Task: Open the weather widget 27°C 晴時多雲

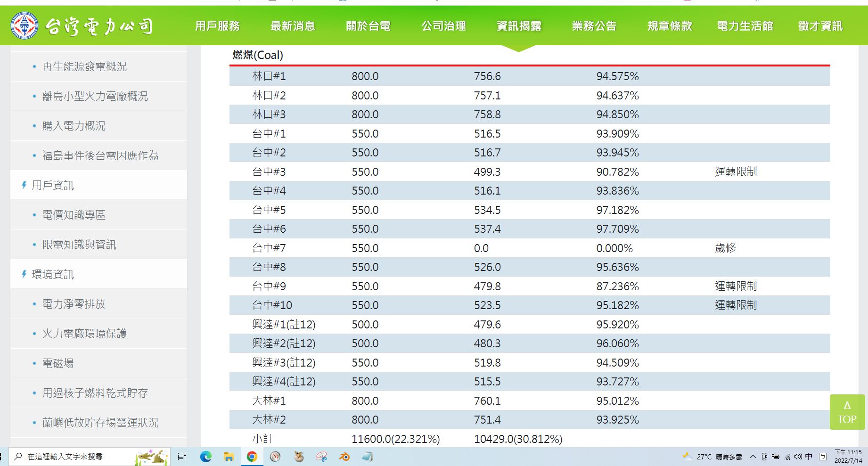Action: [712, 457]
